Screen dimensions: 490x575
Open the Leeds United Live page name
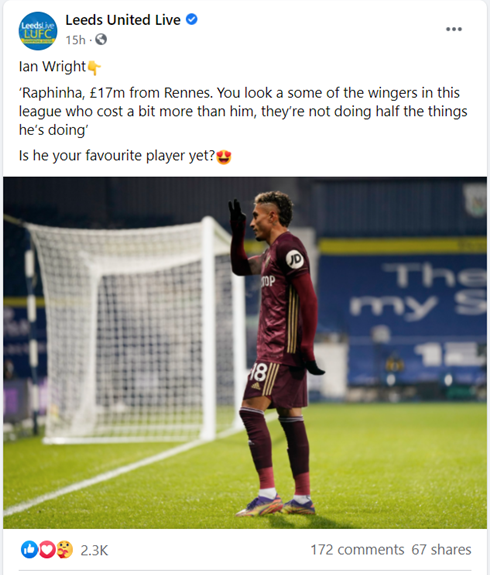pos(123,20)
